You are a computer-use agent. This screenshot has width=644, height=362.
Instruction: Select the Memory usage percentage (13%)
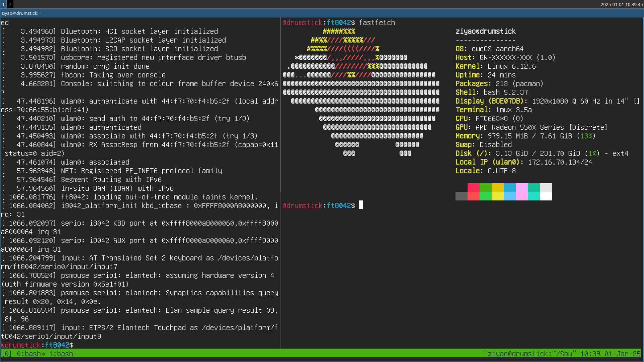[587, 136]
